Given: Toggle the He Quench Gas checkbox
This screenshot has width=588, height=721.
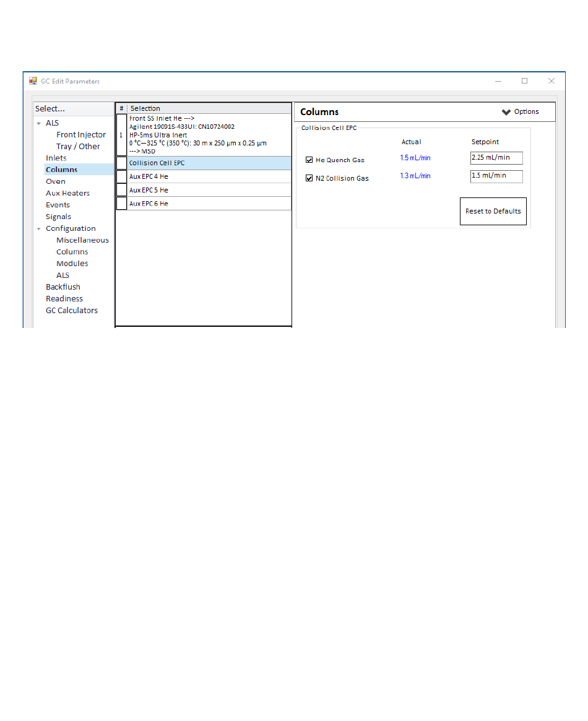Looking at the screenshot, I should (309, 160).
